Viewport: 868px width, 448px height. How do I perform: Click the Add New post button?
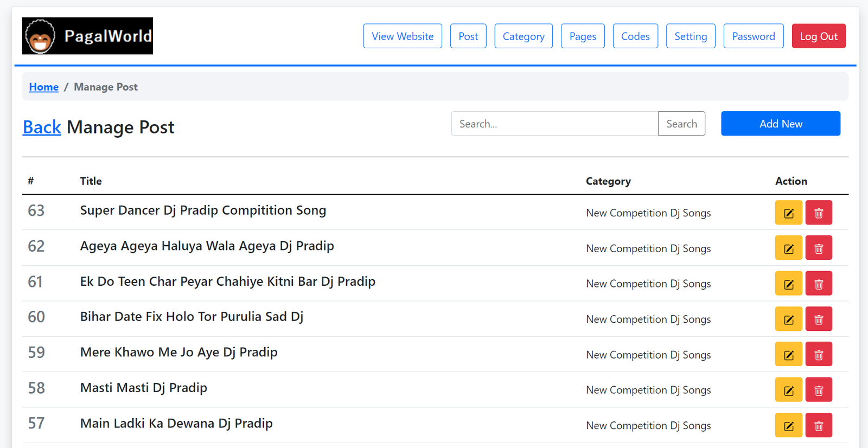780,124
